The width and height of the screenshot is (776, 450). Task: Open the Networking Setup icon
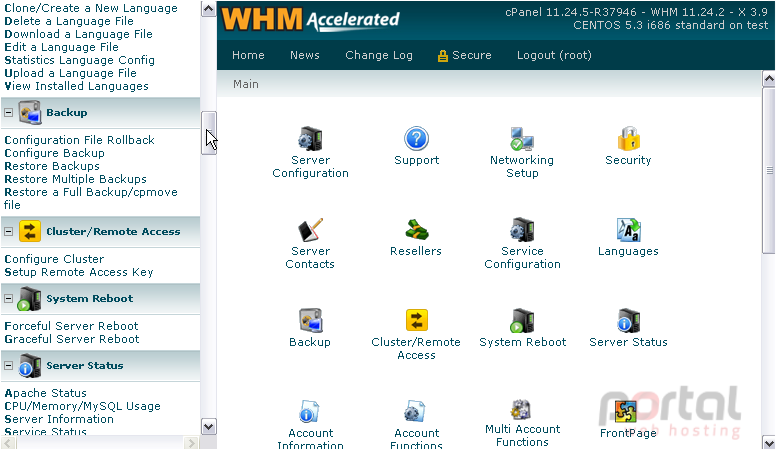point(522,139)
